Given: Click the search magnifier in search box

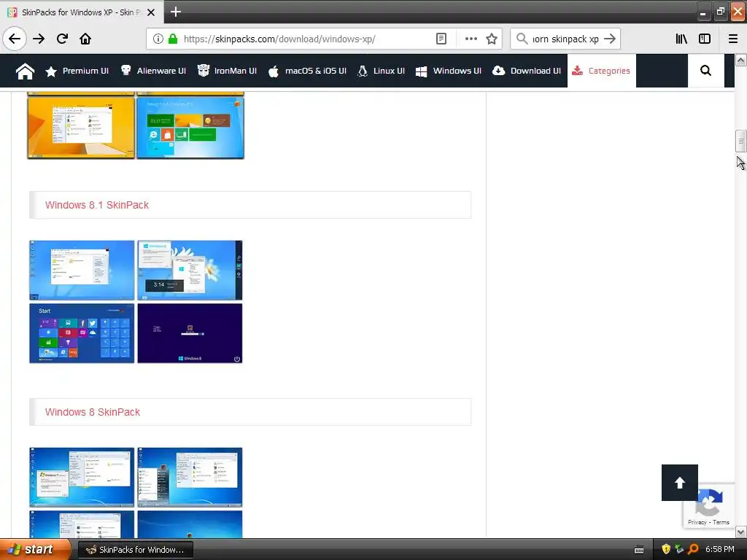Looking at the screenshot, I should click(x=522, y=39).
